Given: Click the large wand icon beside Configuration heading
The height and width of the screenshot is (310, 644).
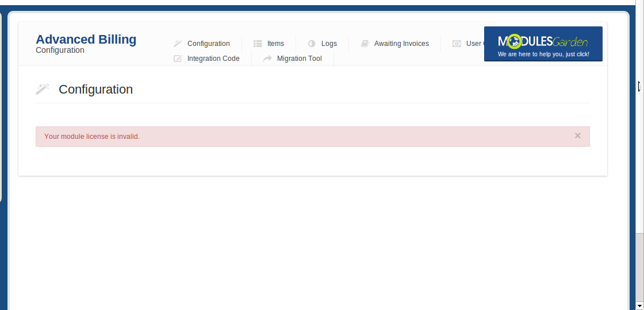Looking at the screenshot, I should click(43, 89).
